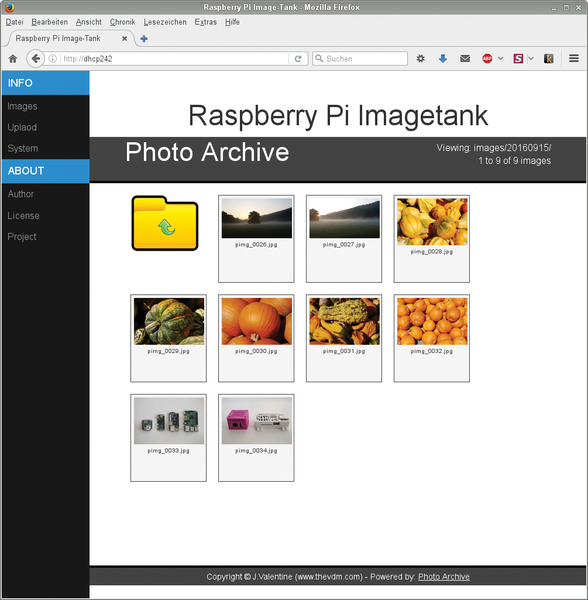Click the K extension icon in toolbar
Image resolution: width=588 pixels, height=600 pixels.
pyautogui.click(x=549, y=59)
